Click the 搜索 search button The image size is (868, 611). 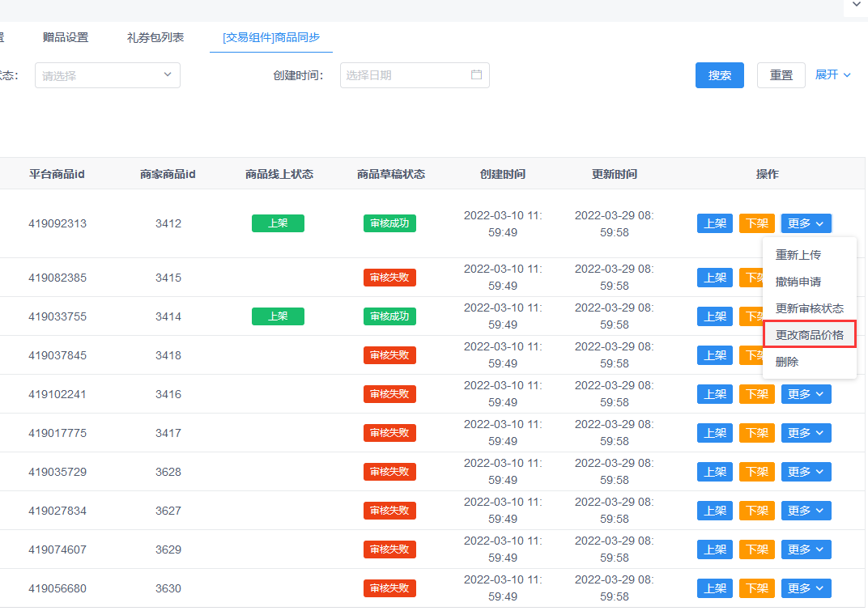tap(719, 75)
